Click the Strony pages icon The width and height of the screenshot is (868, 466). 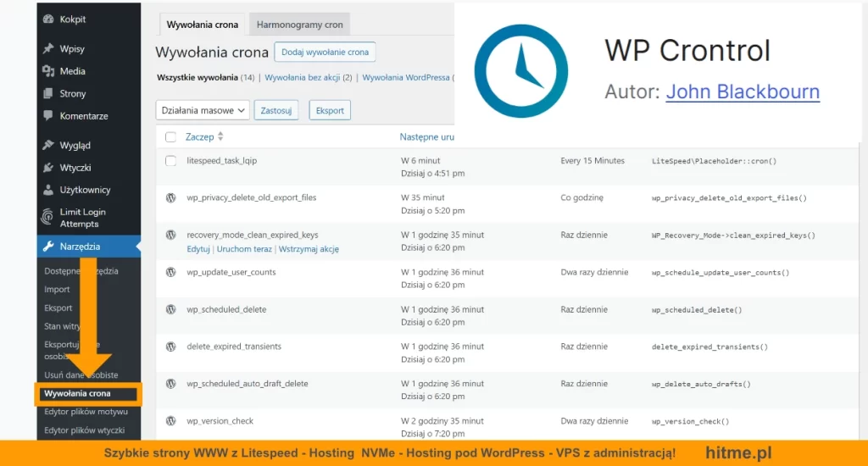(x=48, y=93)
